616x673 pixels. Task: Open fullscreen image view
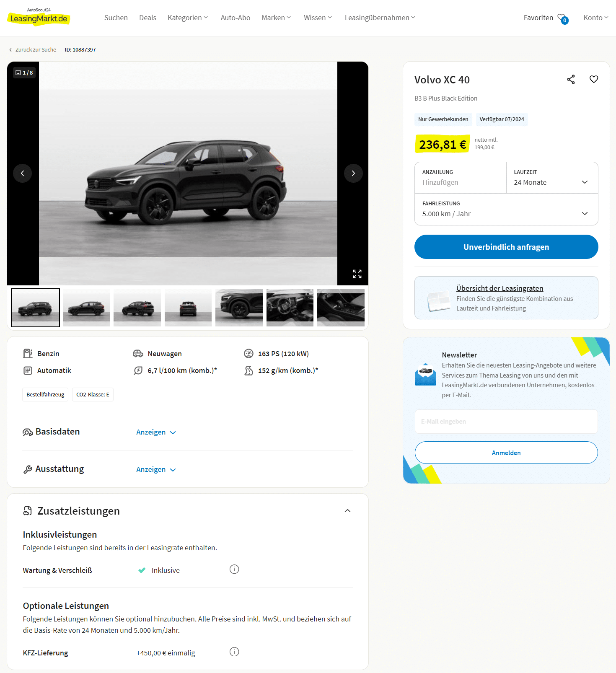[x=357, y=274]
